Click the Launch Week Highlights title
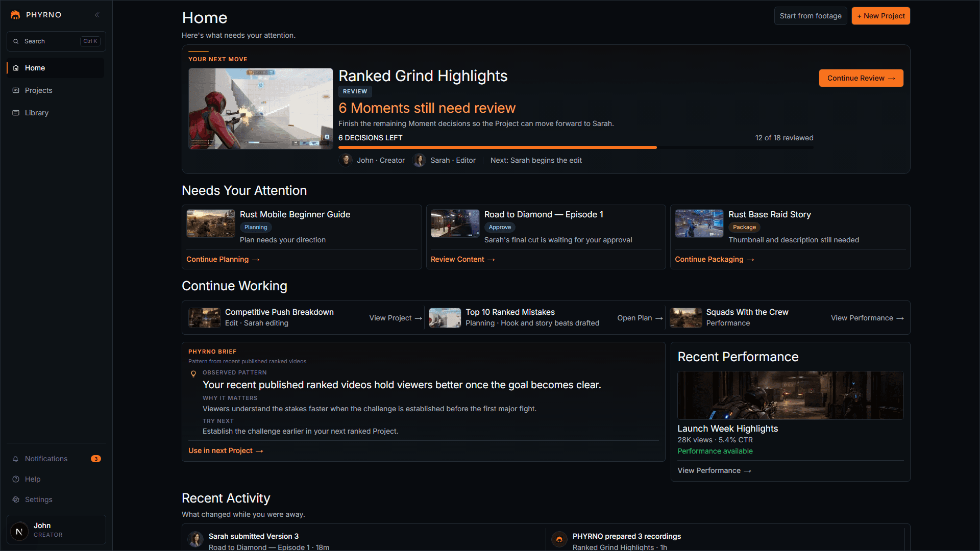 [x=728, y=429]
